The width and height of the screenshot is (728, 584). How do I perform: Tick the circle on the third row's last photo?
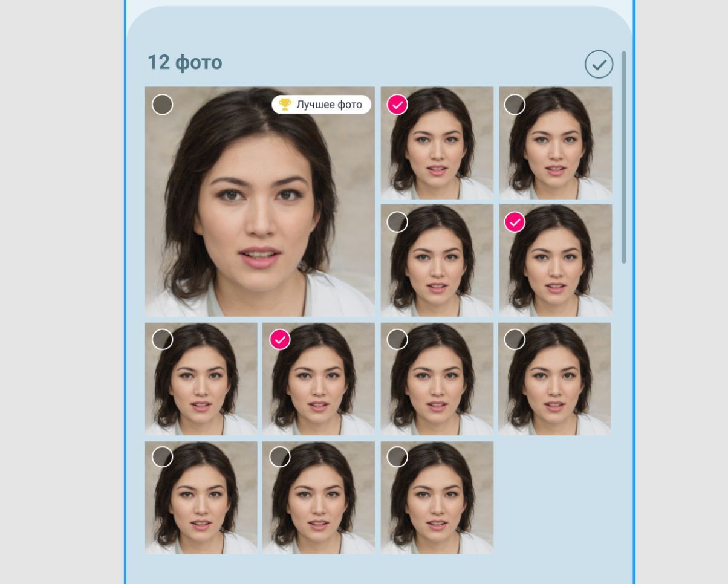[x=515, y=339]
